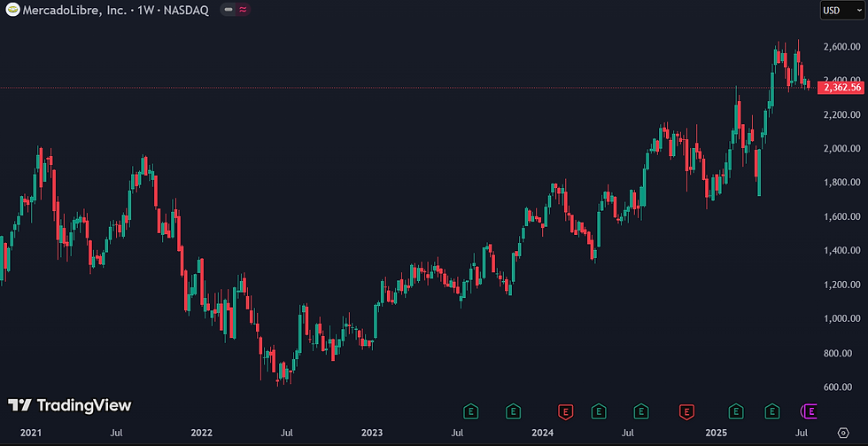
Task: Click the 2022 time axis label
Action: coord(201,432)
